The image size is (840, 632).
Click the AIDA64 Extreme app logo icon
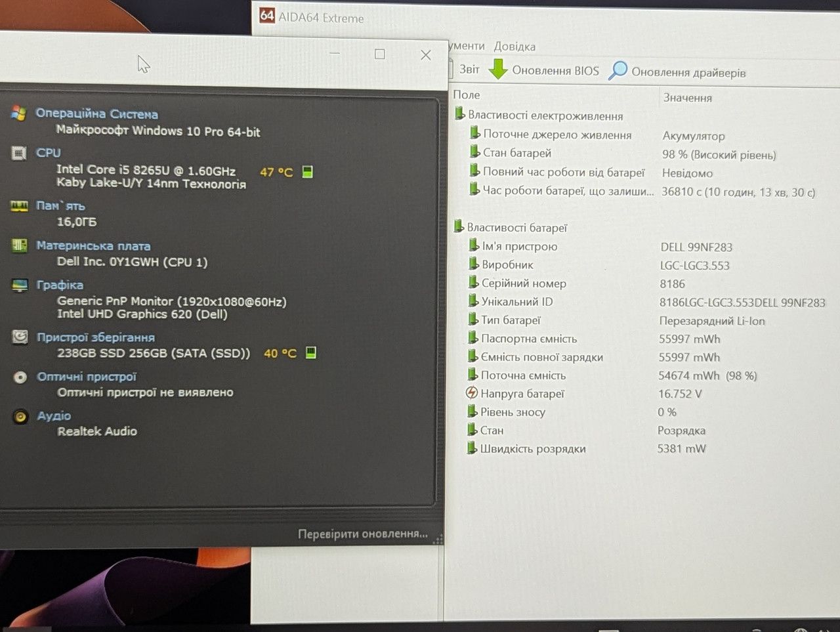pos(267,16)
